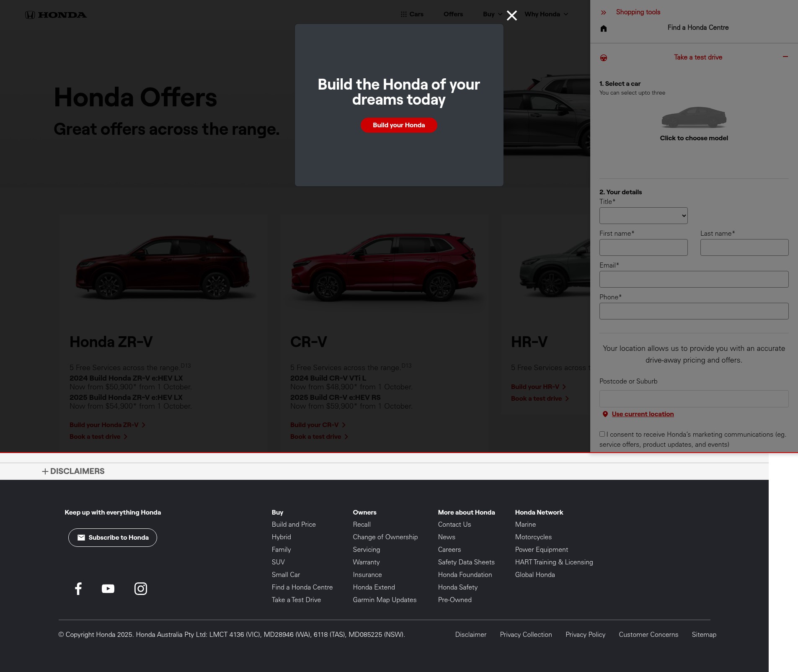Image resolution: width=798 pixels, height=672 pixels.
Task: Focus the Last name field
Action: 744,247
